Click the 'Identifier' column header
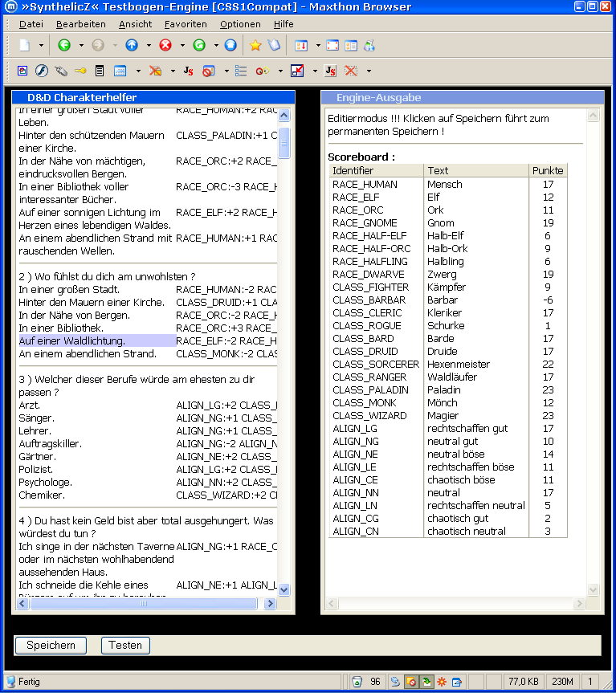This screenshot has height=693, width=616. tap(377, 170)
